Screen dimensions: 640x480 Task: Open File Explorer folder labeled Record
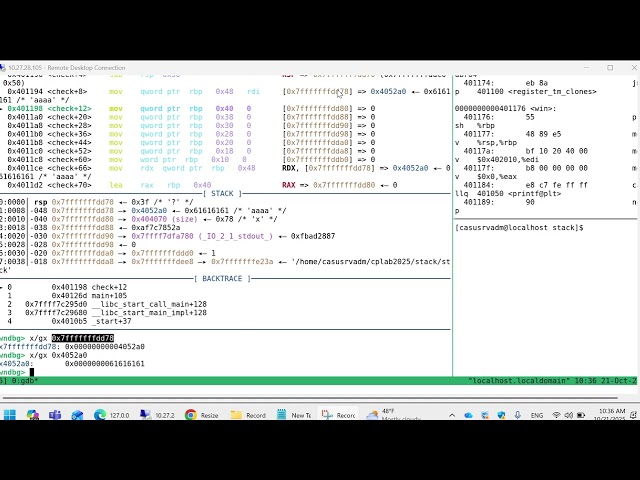pyautogui.click(x=248, y=415)
